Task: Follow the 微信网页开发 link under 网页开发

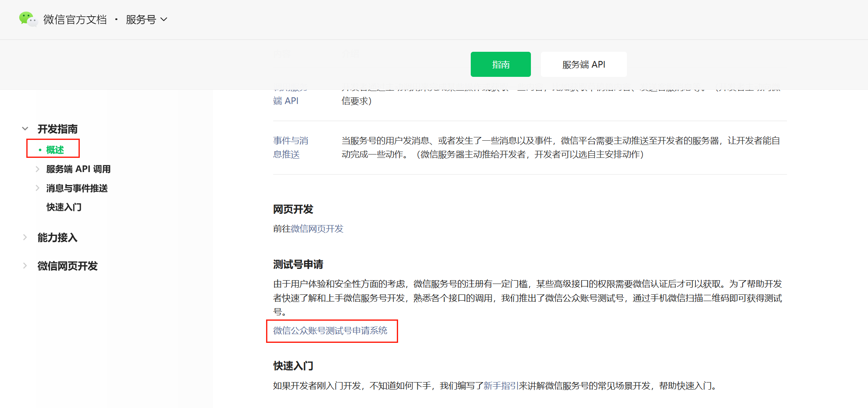Action: pos(317,229)
